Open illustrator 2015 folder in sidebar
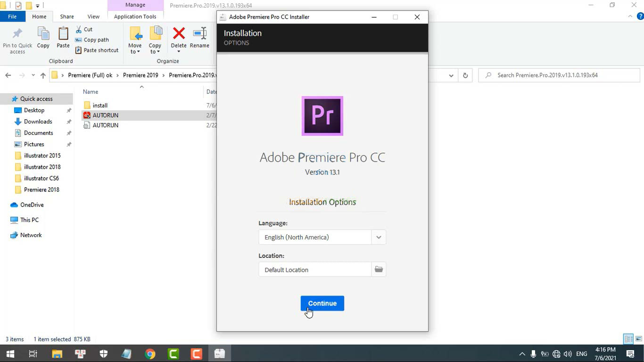Screen dimensions: 644x362 pyautogui.click(x=42, y=156)
